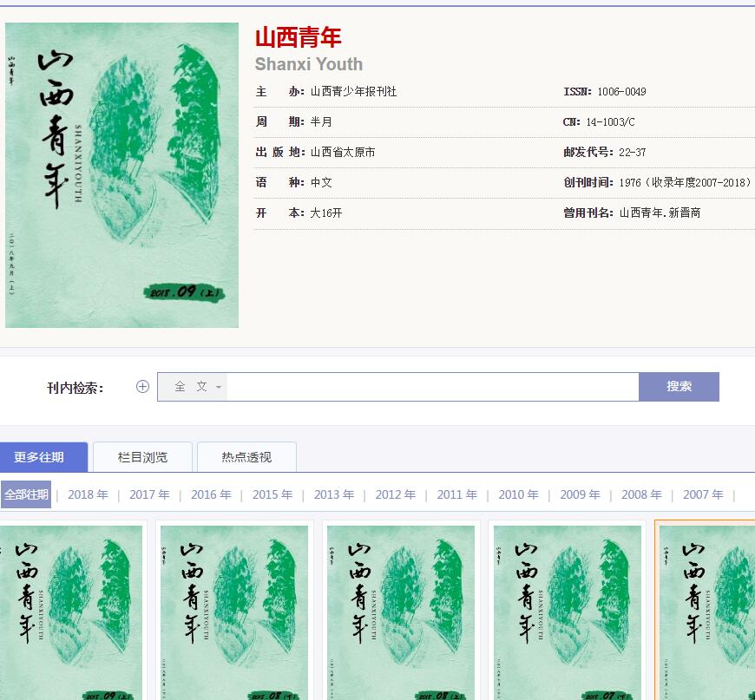Image resolution: width=755 pixels, height=700 pixels.
Task: Open the 全文 search field dropdown
Action: point(193,387)
